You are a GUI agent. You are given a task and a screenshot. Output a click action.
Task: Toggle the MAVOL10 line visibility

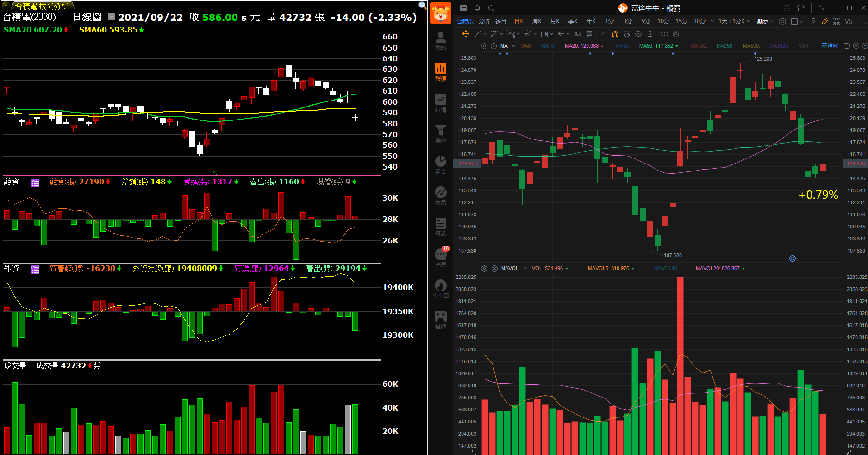click(666, 268)
